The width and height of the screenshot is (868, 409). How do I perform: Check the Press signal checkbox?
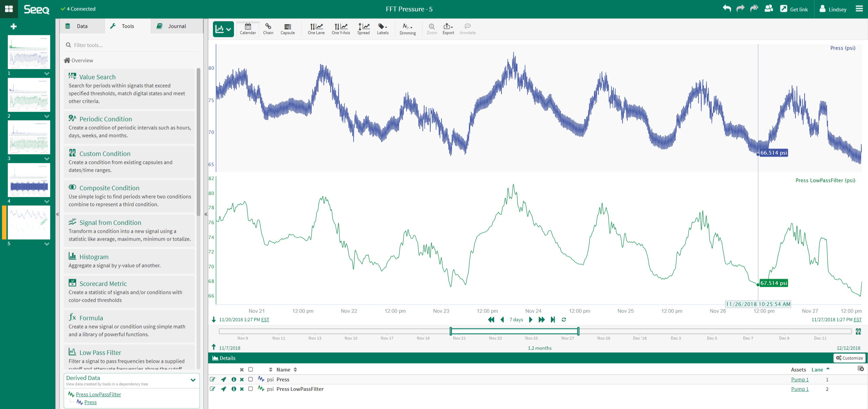(251, 379)
